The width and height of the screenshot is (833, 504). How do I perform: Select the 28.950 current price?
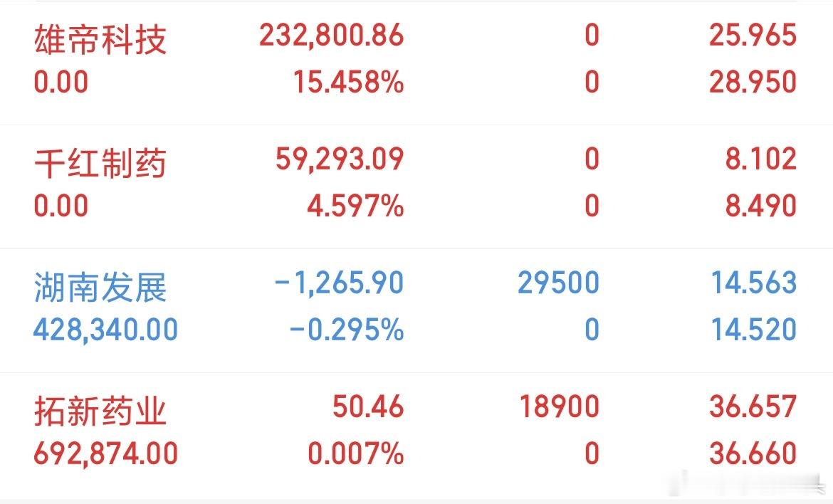753,83
